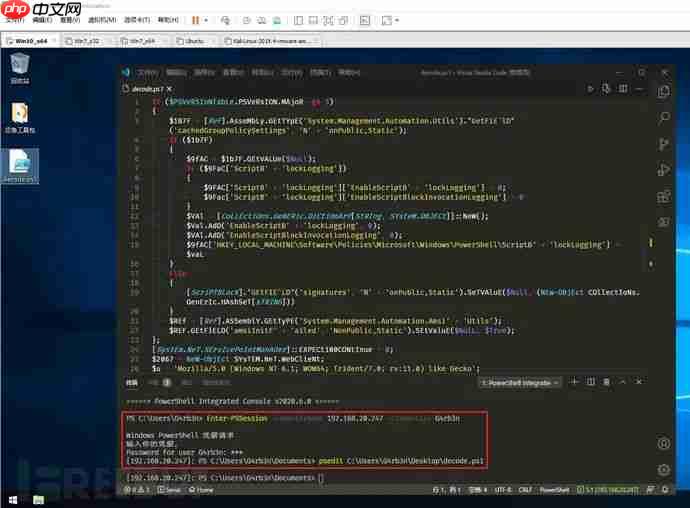Click the terminal prompt input line
Viewport: 690px width, 508px height.
pos(225,478)
